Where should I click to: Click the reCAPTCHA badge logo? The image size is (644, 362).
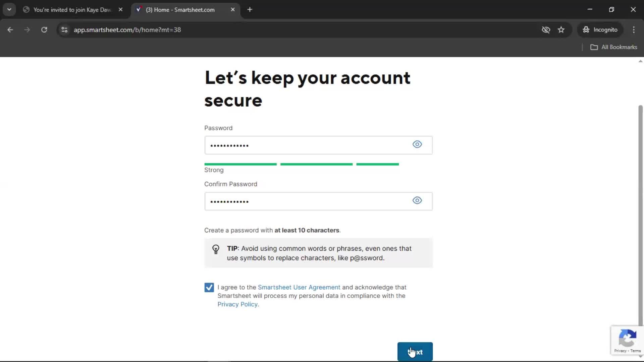click(627, 338)
